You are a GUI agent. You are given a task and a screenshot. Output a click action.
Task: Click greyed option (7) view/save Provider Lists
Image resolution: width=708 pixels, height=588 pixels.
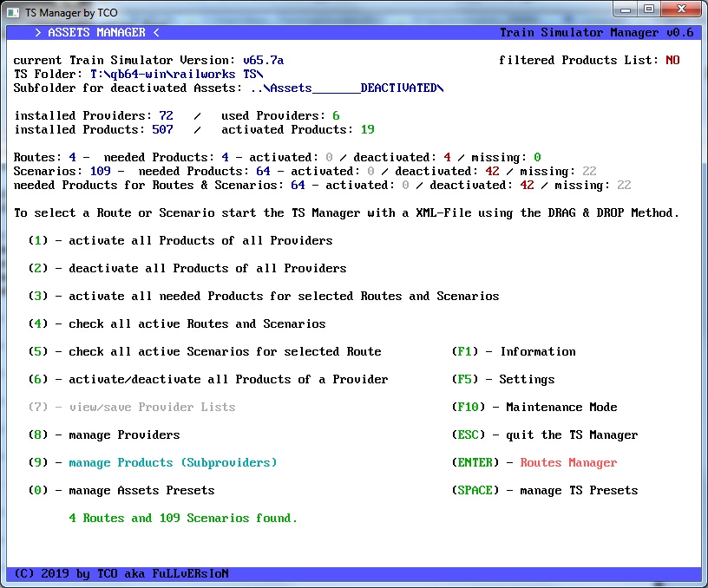(x=132, y=407)
